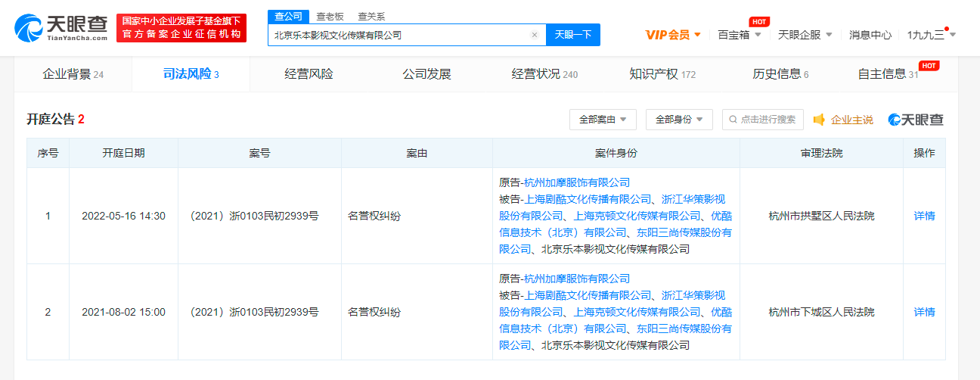Open 杭州加摩服饰有限公司 link in row 2

[577, 279]
